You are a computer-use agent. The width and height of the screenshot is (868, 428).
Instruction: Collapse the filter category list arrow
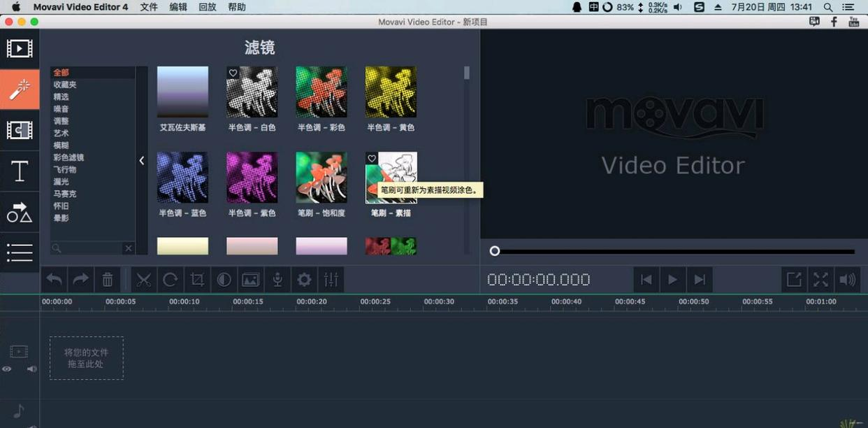click(x=141, y=161)
